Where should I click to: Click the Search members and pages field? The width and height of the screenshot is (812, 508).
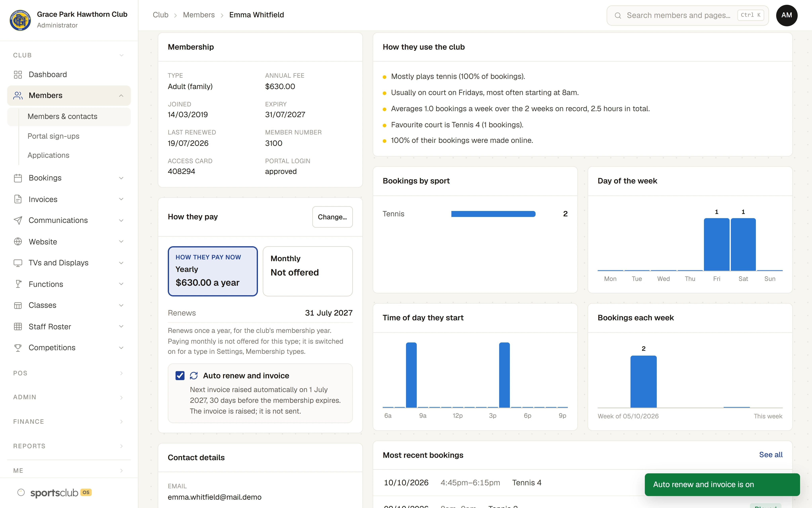pos(688,16)
